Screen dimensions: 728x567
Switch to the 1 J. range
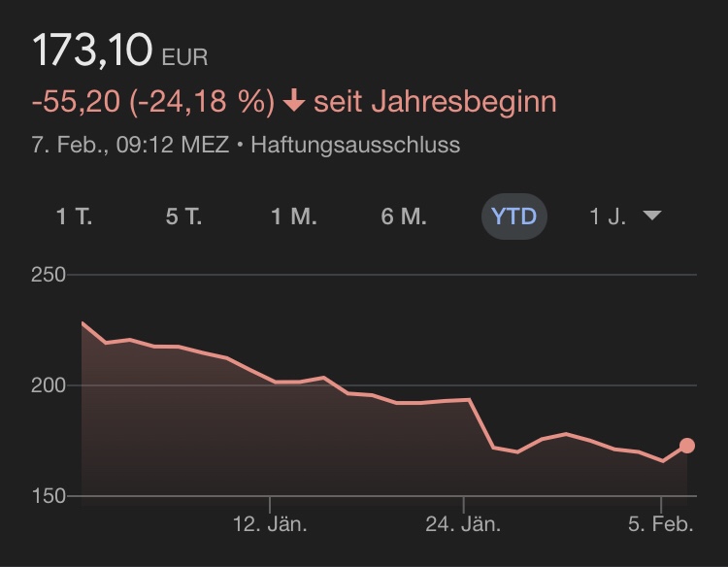point(609,217)
